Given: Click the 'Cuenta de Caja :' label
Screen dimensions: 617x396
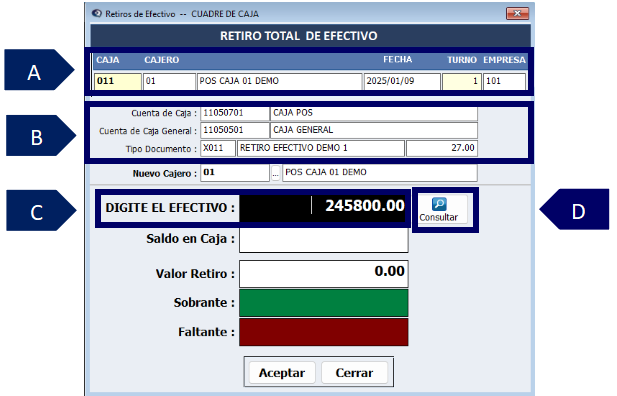Looking at the screenshot, I should click(164, 113).
